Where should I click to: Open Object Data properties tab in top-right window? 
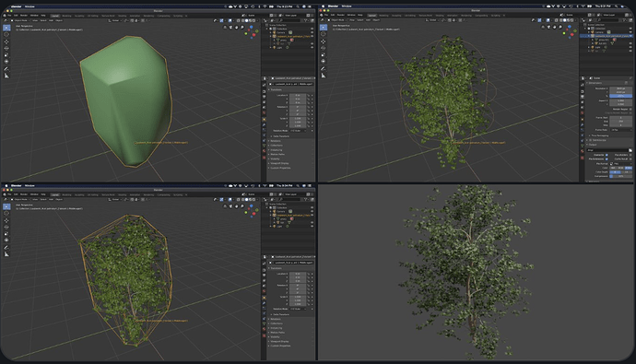(583, 146)
